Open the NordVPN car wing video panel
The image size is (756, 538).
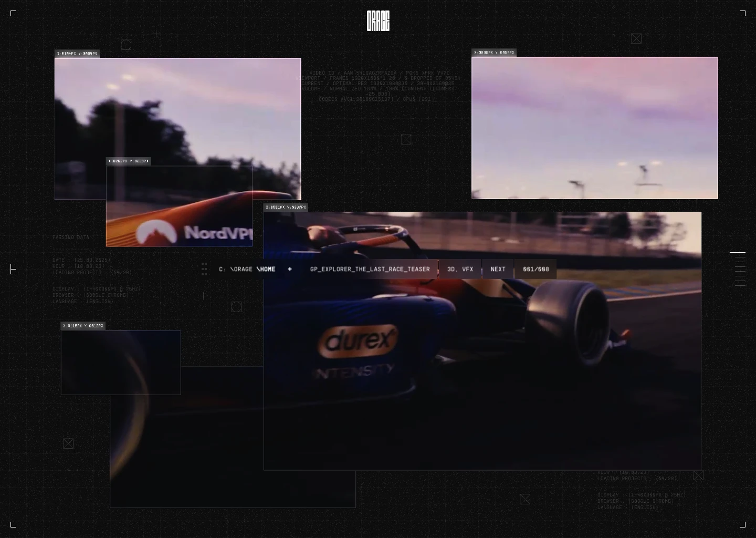click(x=179, y=206)
